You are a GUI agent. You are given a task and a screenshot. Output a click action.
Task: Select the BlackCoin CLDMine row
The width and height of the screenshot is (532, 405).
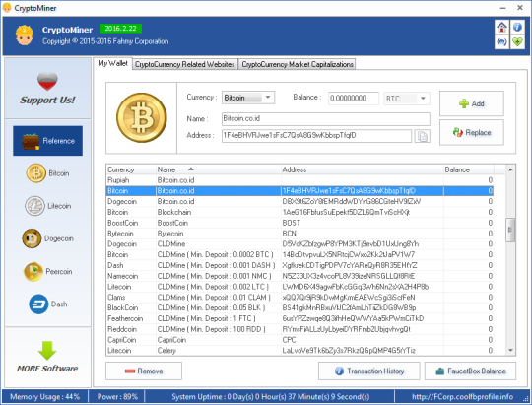click(299, 307)
